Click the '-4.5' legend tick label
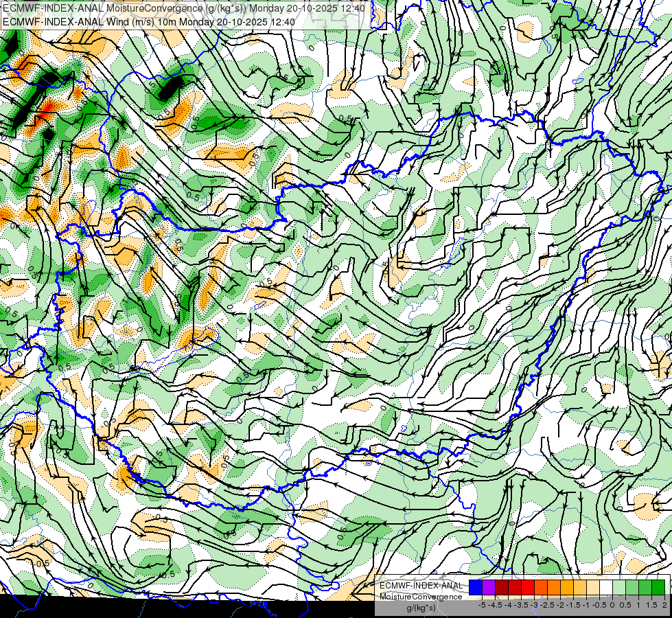This screenshot has width=672, height=618. [495, 605]
